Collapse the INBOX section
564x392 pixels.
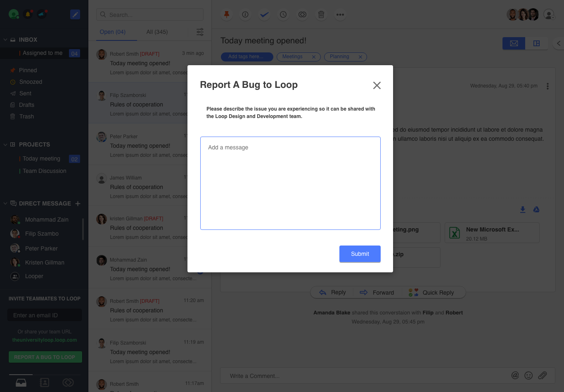click(x=5, y=40)
